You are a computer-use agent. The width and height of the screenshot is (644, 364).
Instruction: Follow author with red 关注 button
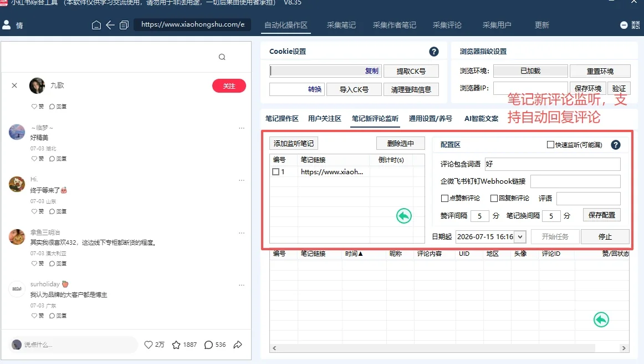(229, 86)
